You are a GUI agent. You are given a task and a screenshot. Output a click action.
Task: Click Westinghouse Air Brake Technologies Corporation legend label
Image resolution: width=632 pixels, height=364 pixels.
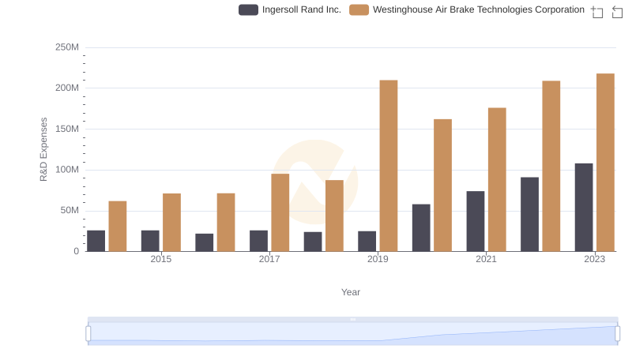click(x=479, y=9)
